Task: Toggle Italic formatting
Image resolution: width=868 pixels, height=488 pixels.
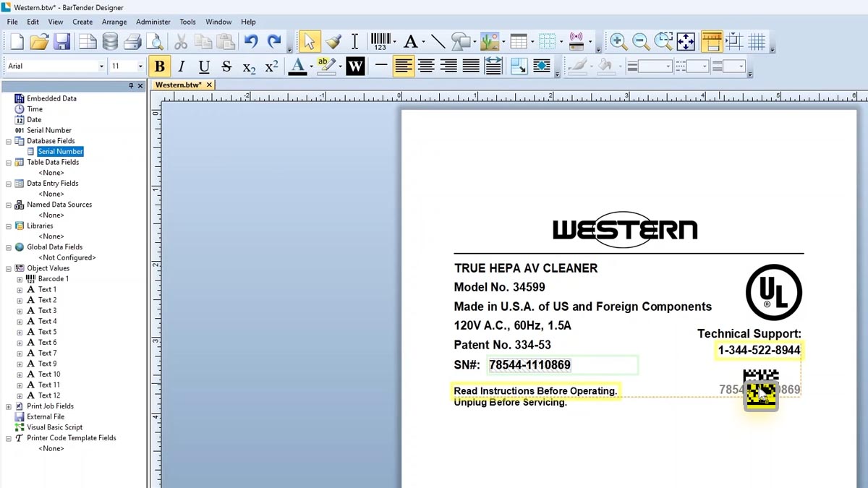Action: pos(182,67)
